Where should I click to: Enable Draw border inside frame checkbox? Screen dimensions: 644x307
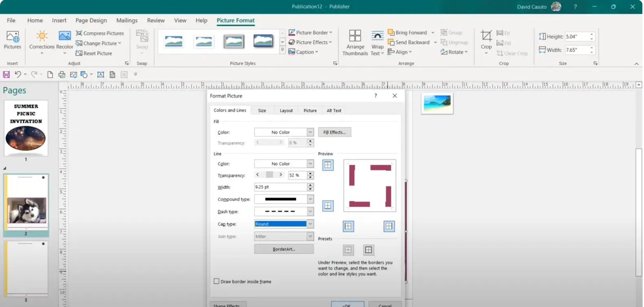pos(217,281)
